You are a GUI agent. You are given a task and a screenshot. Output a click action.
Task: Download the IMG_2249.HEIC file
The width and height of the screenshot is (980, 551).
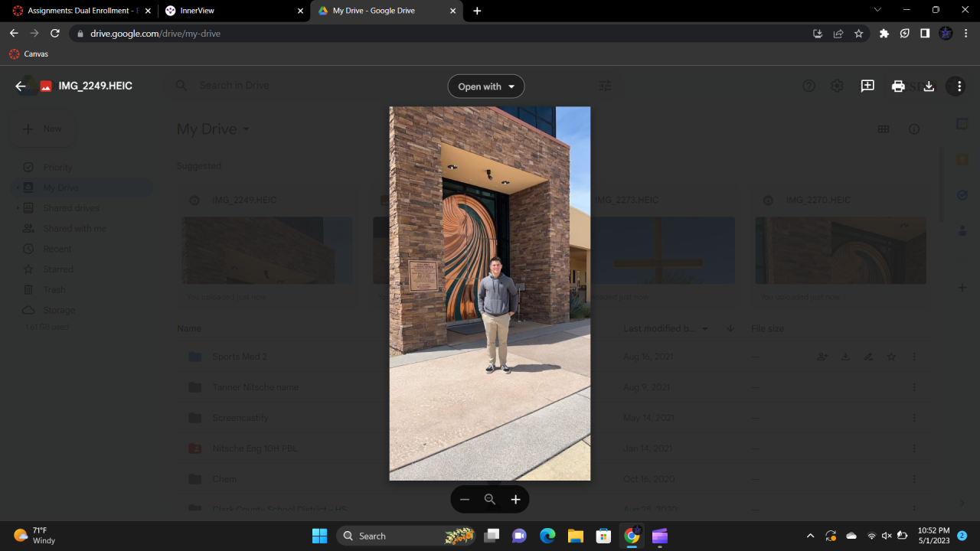(x=929, y=86)
